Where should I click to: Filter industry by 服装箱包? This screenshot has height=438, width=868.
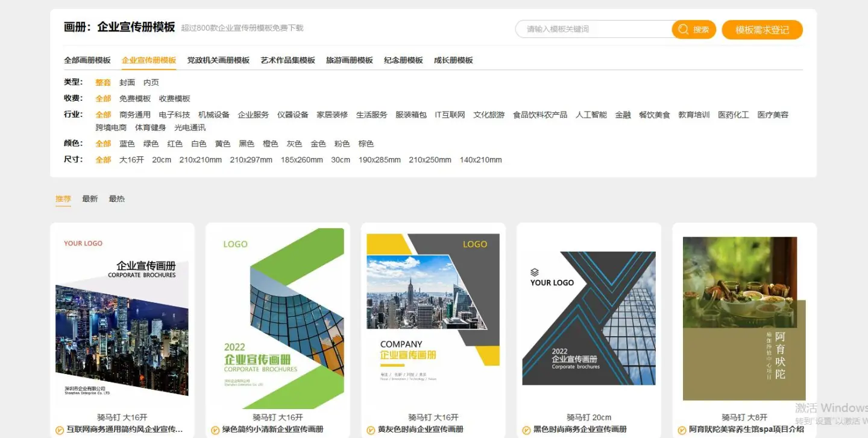(x=411, y=115)
